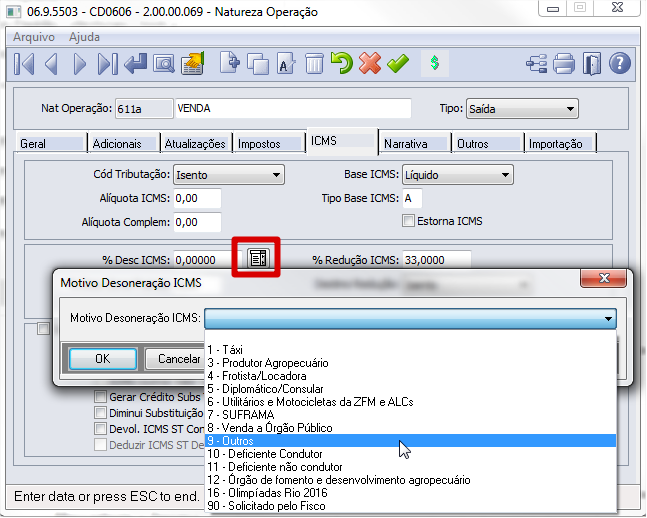Pick 5 - Diplomático/Consular option

click(x=410, y=389)
